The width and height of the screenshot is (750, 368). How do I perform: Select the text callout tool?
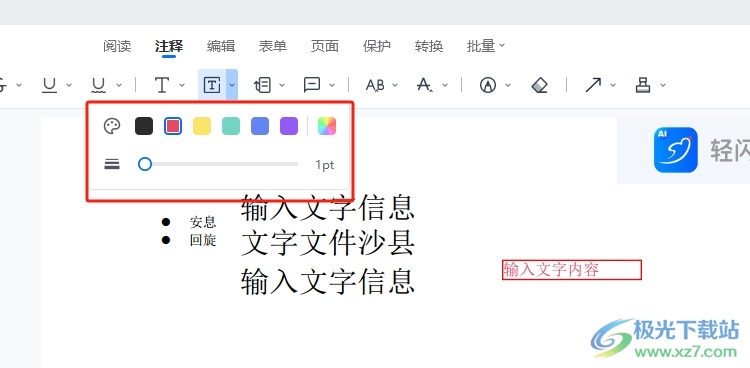click(262, 85)
